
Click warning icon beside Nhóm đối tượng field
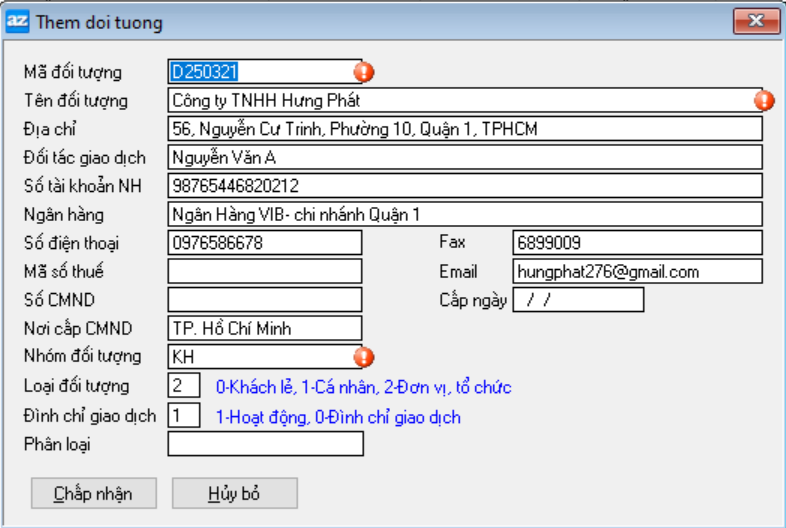364,357
